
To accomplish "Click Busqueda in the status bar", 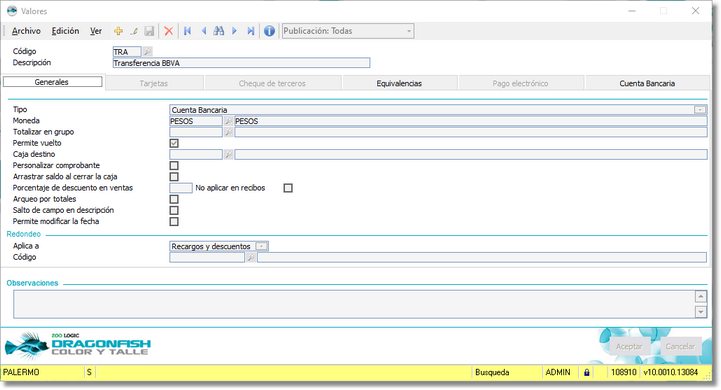I will (x=492, y=373).
